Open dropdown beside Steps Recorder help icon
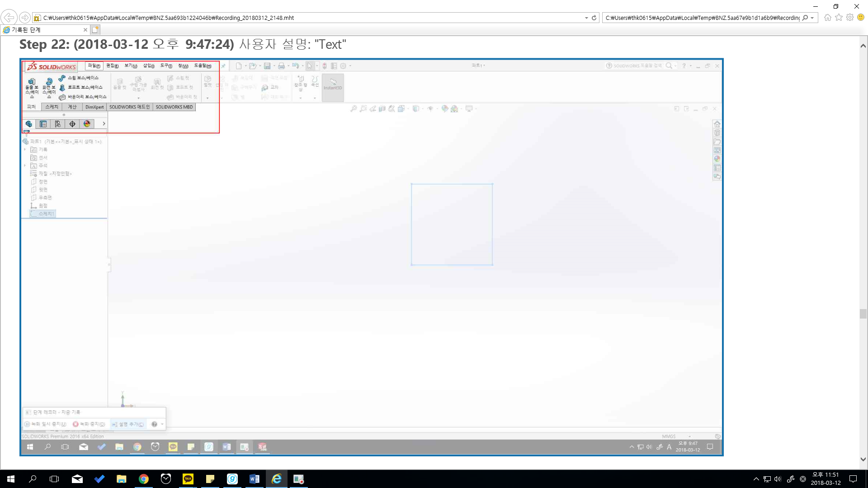 coord(162,424)
